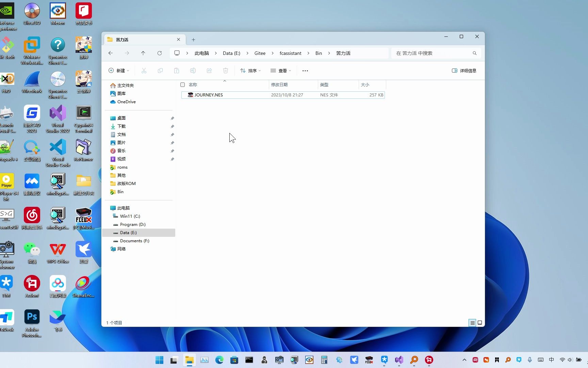The width and height of the screenshot is (588, 368).
Task: Open the roms folder in sidebar
Action: point(122,167)
